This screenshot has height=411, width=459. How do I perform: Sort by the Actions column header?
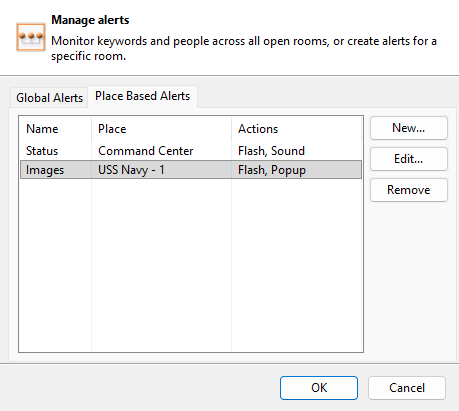pyautogui.click(x=296, y=129)
